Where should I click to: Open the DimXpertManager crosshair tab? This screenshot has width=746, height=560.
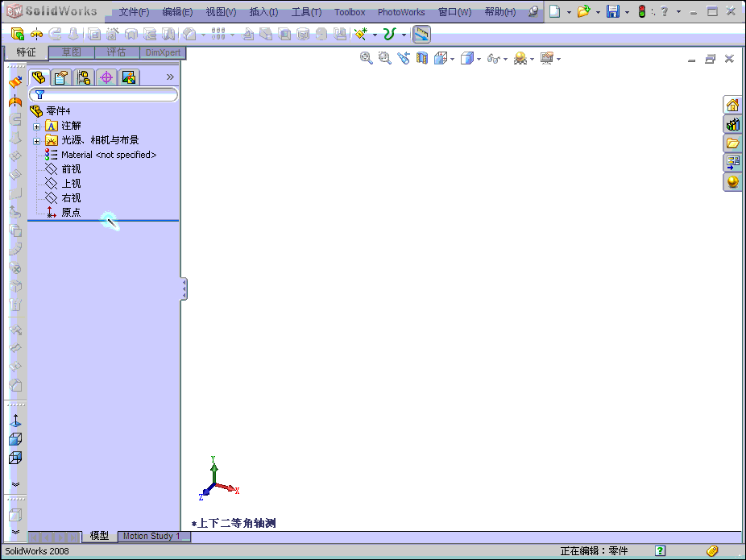[x=106, y=77]
